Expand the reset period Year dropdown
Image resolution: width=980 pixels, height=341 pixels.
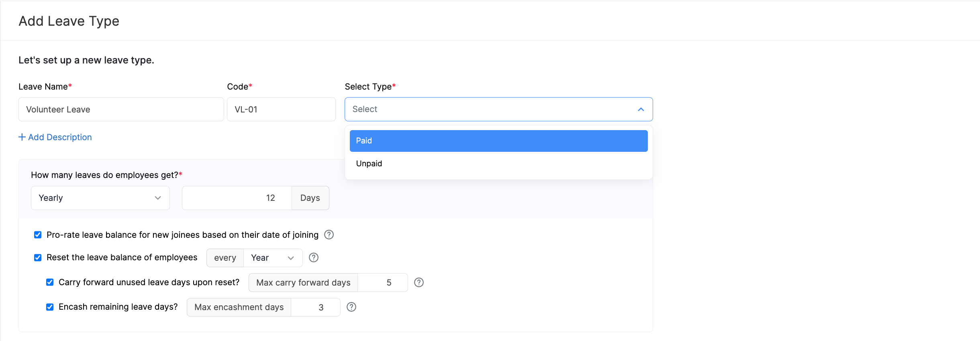click(273, 258)
